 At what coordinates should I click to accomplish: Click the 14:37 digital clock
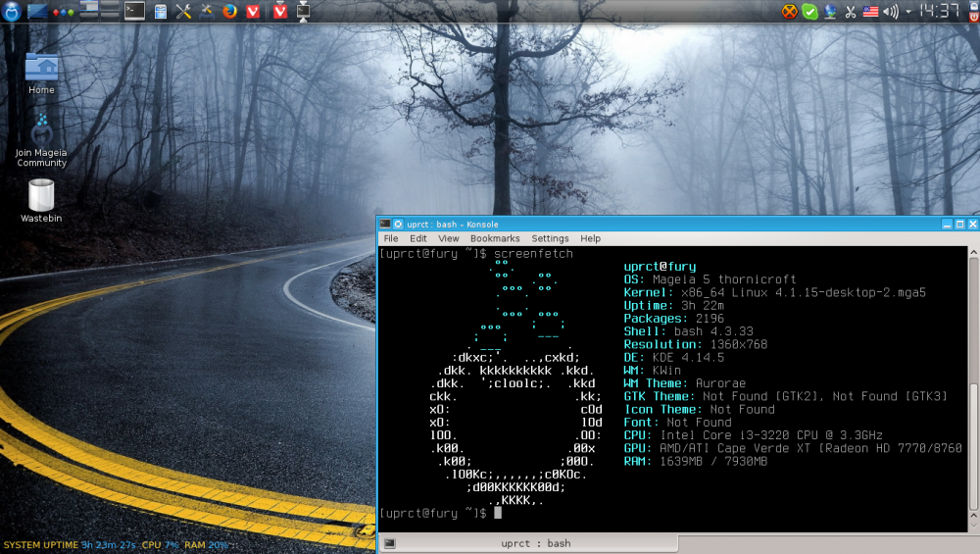click(x=938, y=11)
